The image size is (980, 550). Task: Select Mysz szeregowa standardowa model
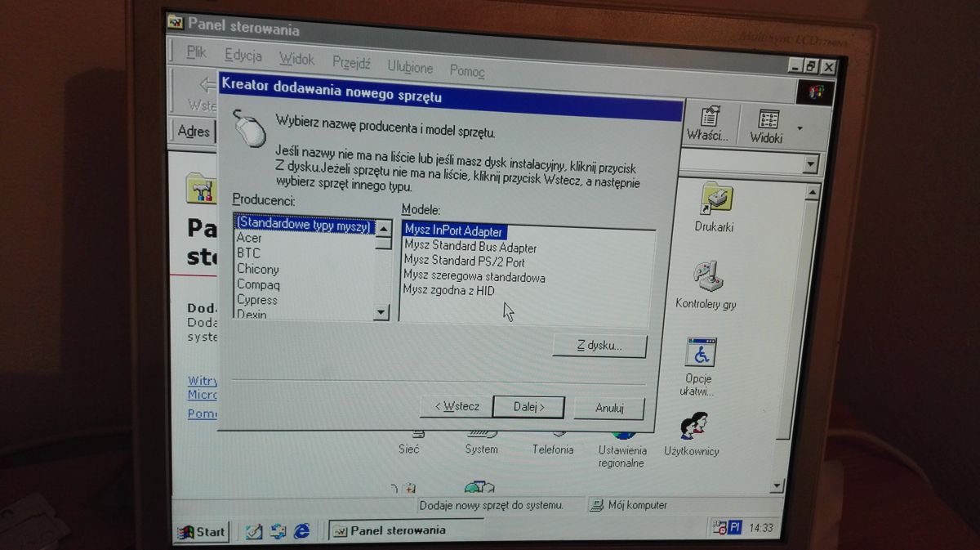point(474,277)
